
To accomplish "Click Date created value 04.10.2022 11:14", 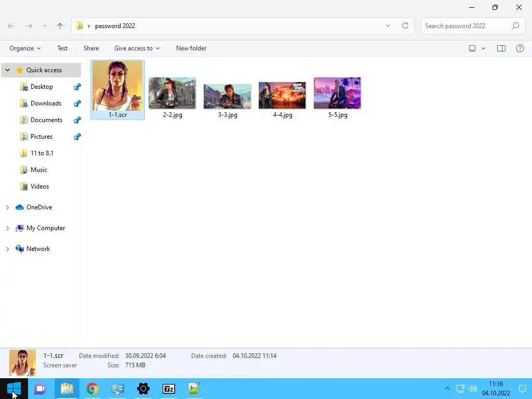I will pos(255,355).
